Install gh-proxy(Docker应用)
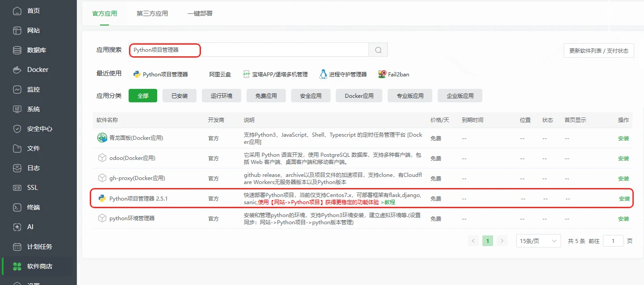The image size is (644, 285). click(623, 179)
